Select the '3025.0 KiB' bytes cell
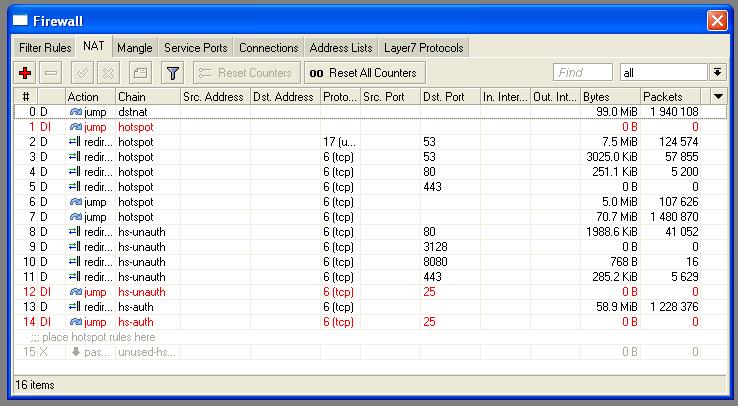738x406 pixels. coord(612,157)
